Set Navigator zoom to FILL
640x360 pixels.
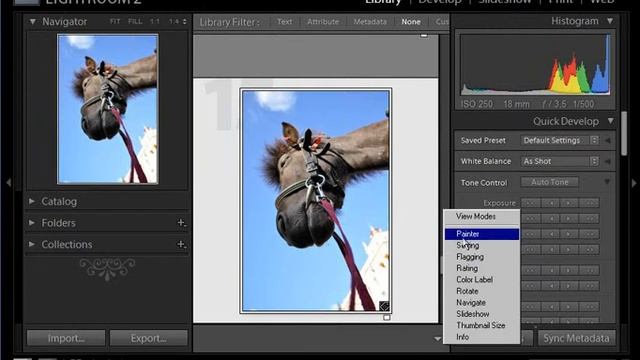click(135, 22)
